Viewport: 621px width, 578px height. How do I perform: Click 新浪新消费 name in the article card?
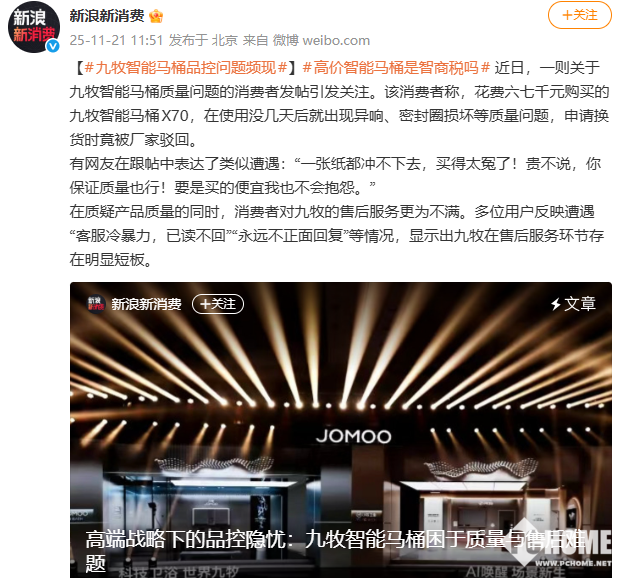[146, 304]
